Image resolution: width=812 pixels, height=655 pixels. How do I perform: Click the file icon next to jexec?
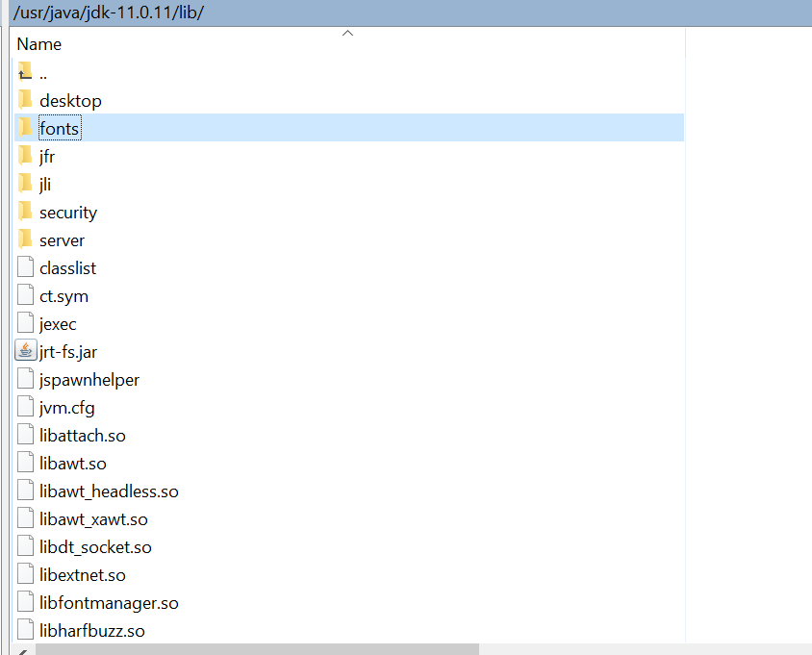(x=25, y=322)
